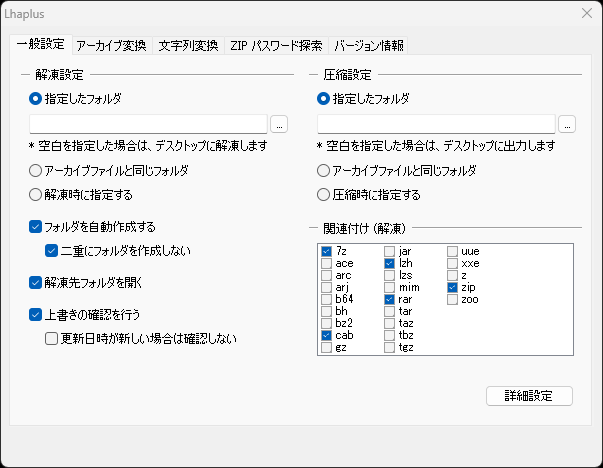Enable the tbz file association
The width and height of the screenshot is (603, 468).
click(390, 335)
